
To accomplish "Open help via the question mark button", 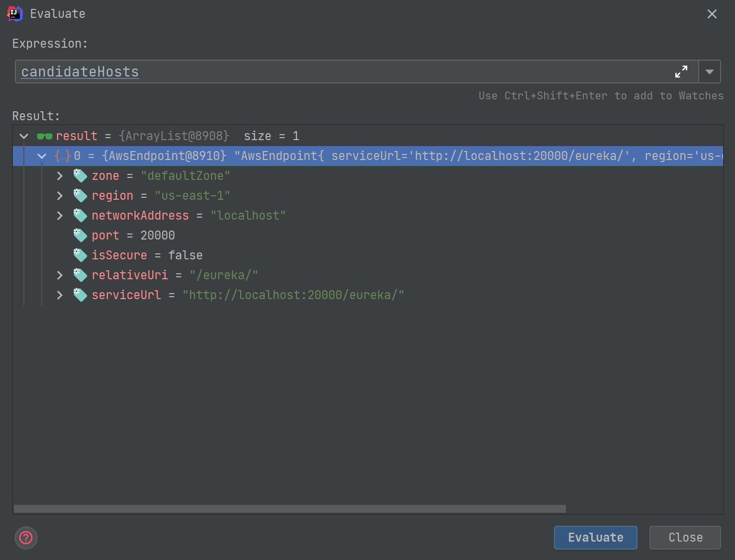I will 26,538.
